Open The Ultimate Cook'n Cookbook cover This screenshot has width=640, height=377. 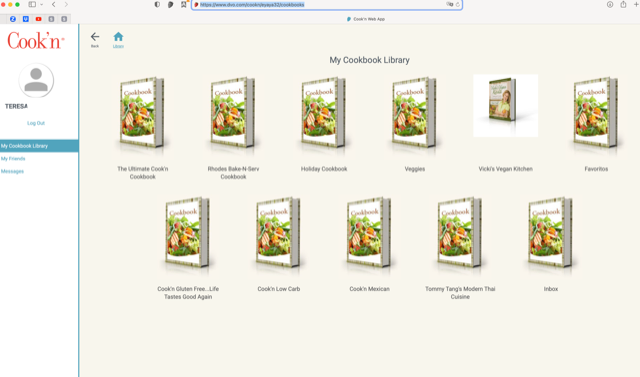pos(142,112)
